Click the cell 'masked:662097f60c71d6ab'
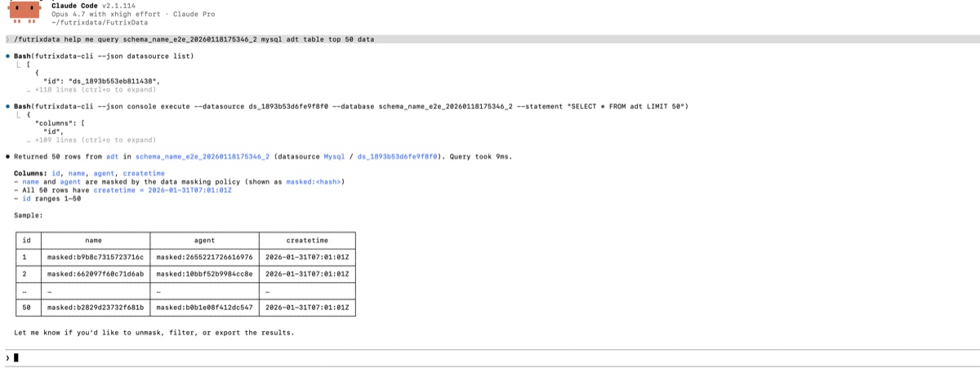980x368 pixels. (96, 274)
